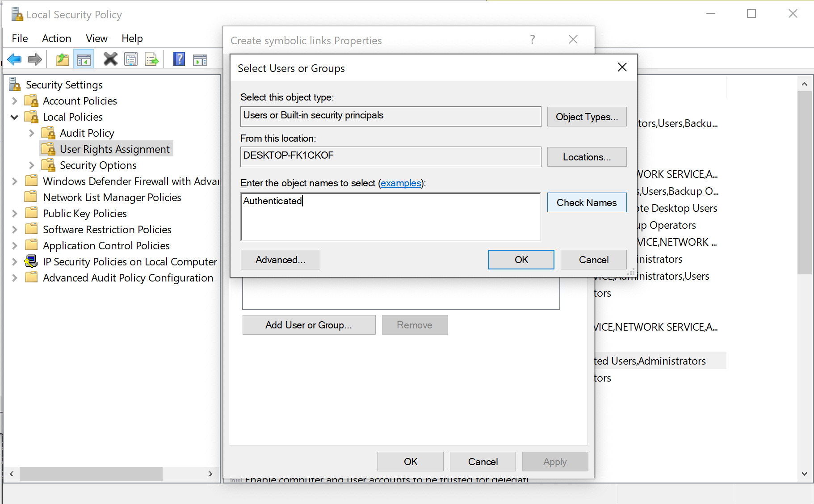Open the Action menu
Image resolution: width=814 pixels, height=504 pixels.
[x=56, y=38]
